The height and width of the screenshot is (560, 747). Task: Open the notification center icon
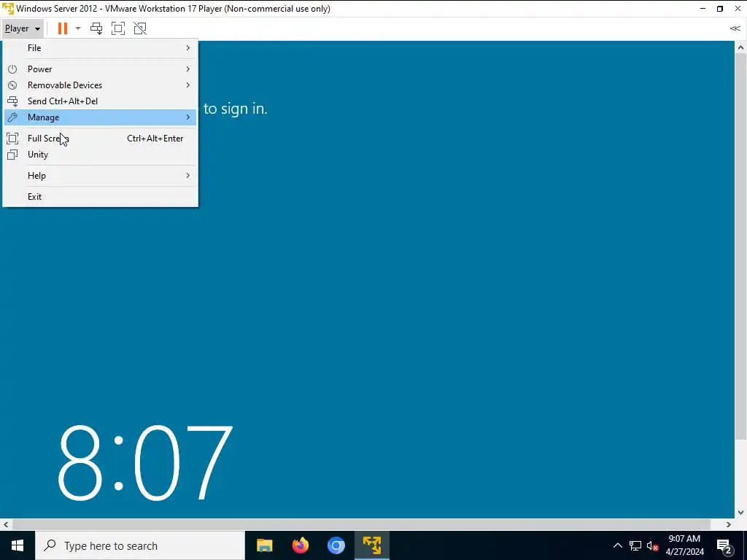[x=724, y=545]
